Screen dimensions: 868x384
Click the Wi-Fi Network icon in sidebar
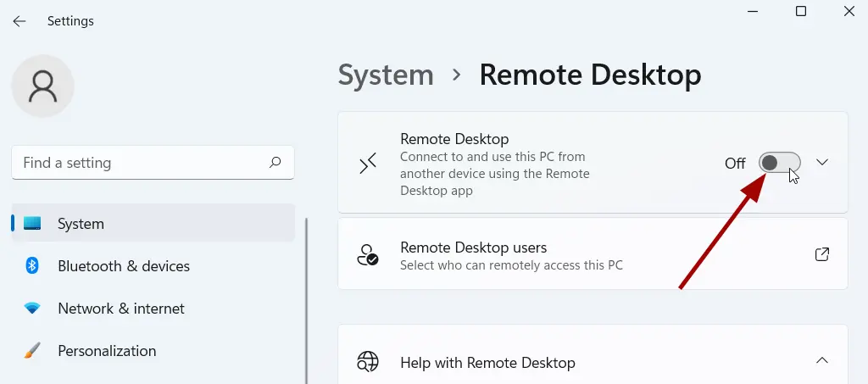[32, 309]
